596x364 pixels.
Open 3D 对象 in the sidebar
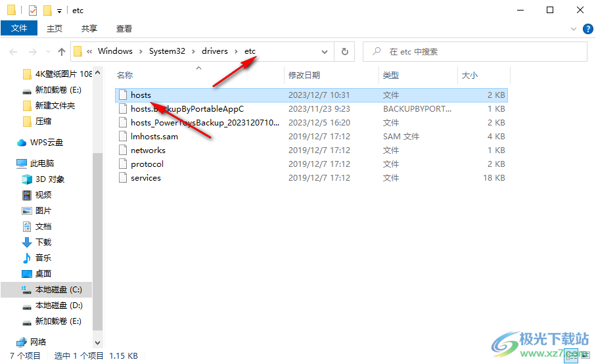(x=43, y=179)
